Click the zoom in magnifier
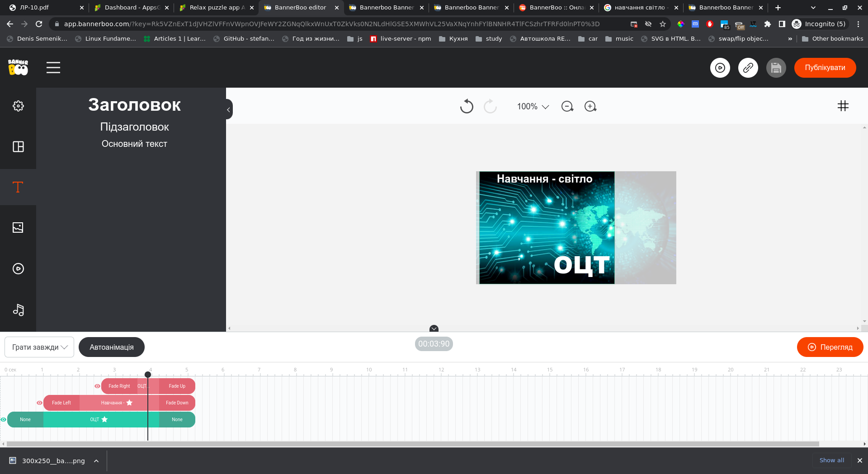The image size is (868, 474). tap(590, 107)
